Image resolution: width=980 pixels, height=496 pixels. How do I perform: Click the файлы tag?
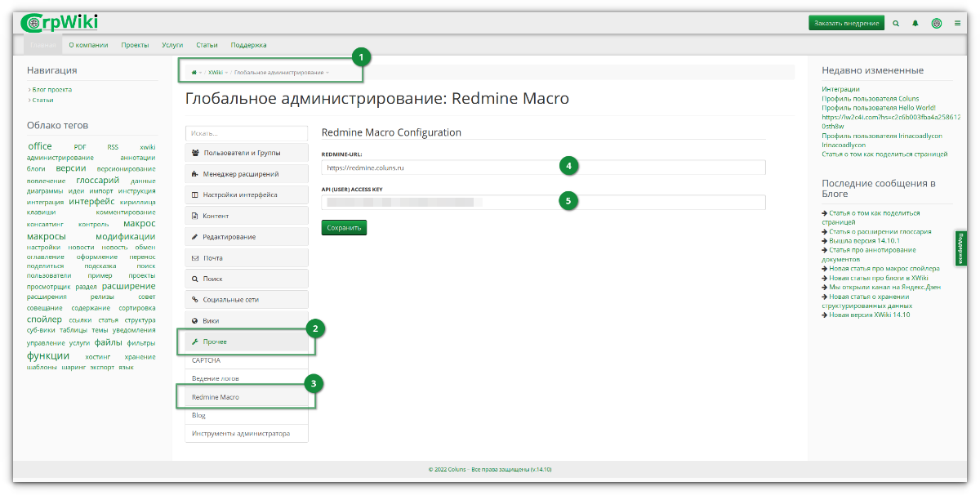point(108,343)
